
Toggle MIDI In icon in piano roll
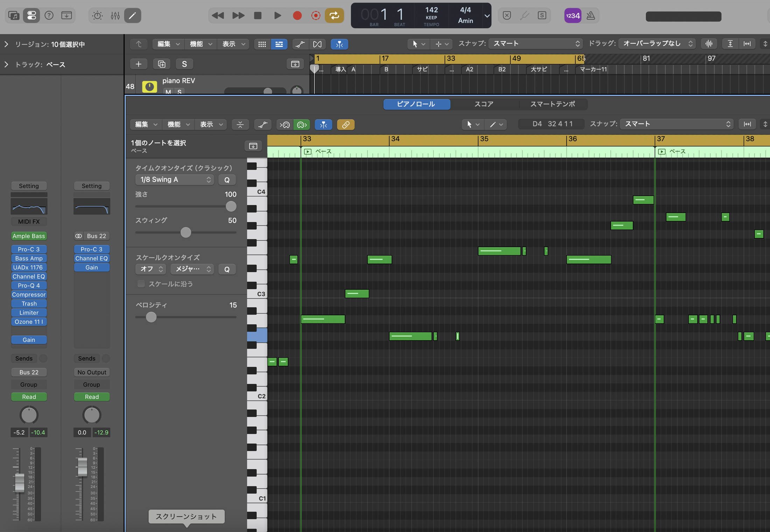point(285,125)
